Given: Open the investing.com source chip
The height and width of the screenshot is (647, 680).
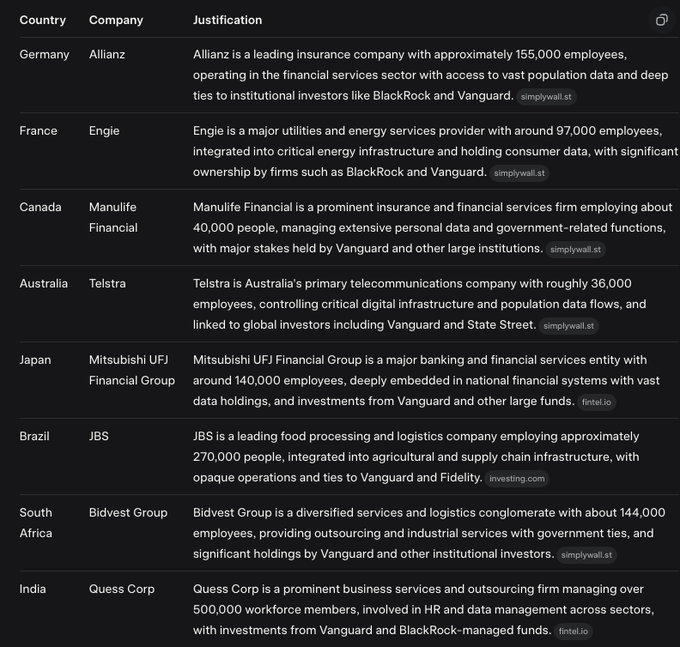Looking at the screenshot, I should (x=517, y=479).
